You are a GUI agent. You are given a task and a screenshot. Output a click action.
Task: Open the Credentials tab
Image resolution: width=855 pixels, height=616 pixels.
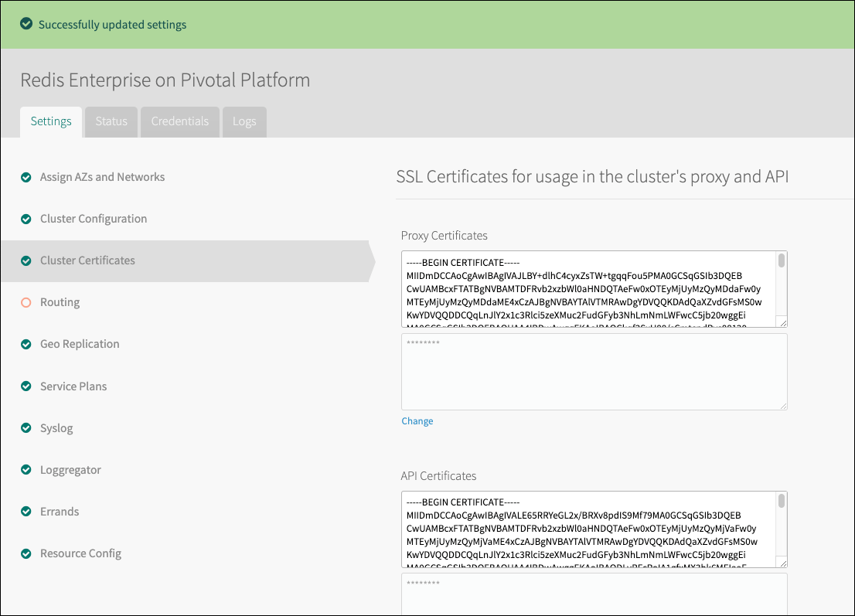coord(180,121)
